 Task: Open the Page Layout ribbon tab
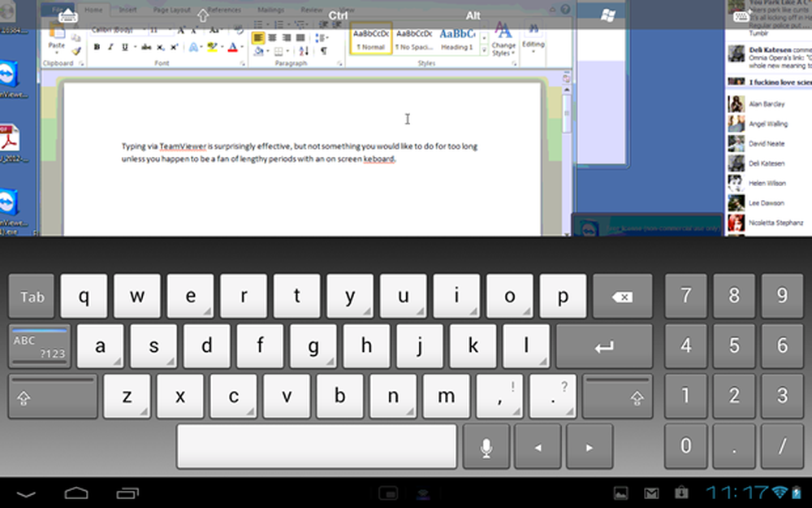tap(172, 9)
